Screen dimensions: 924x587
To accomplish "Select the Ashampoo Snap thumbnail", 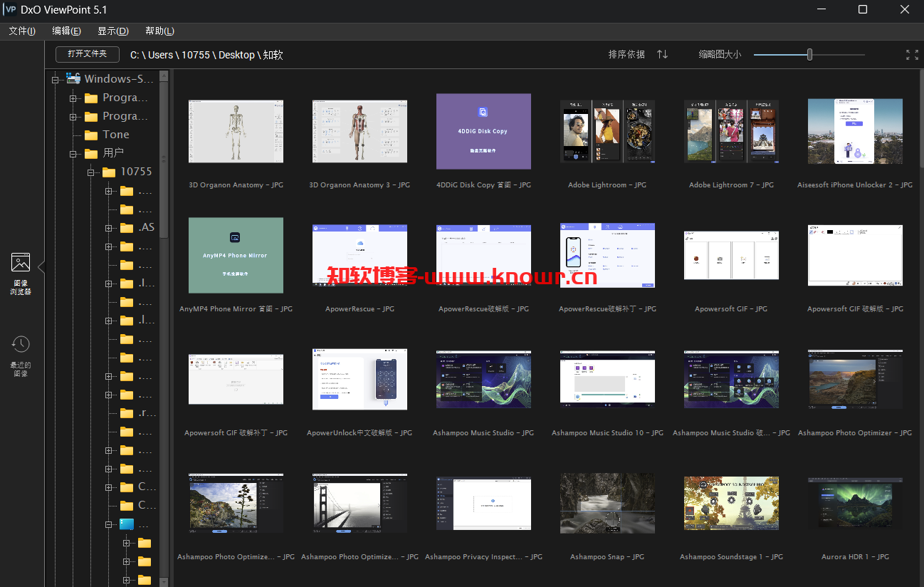I will [x=607, y=503].
